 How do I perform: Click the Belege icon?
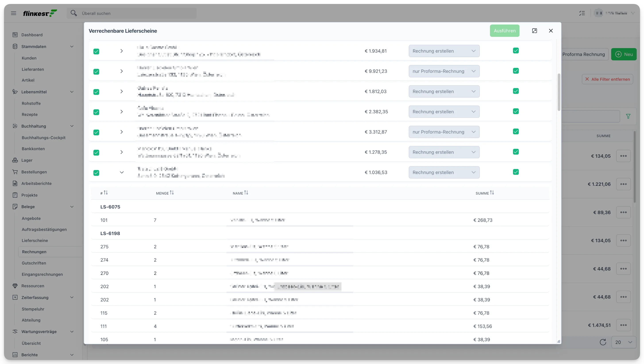point(15,207)
